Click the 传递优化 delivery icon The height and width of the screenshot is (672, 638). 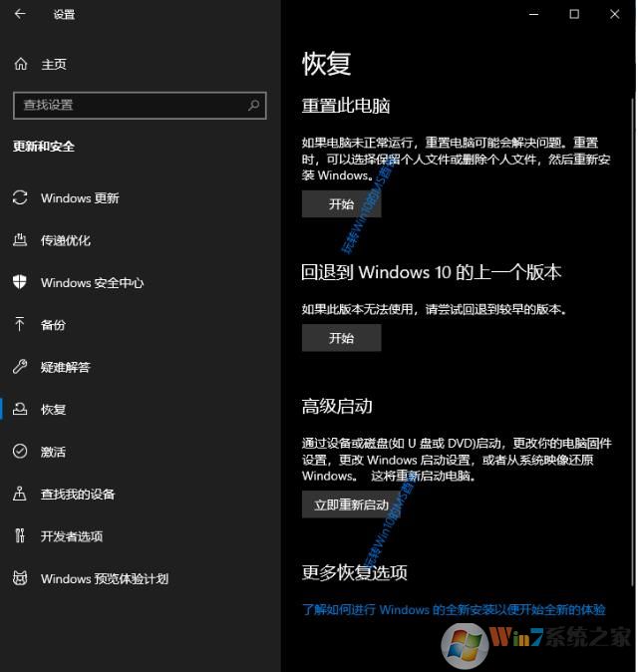coord(20,240)
